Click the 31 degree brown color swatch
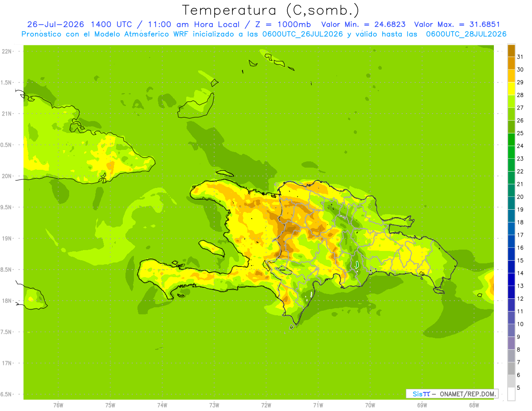The width and height of the screenshot is (532, 411). tap(511, 50)
